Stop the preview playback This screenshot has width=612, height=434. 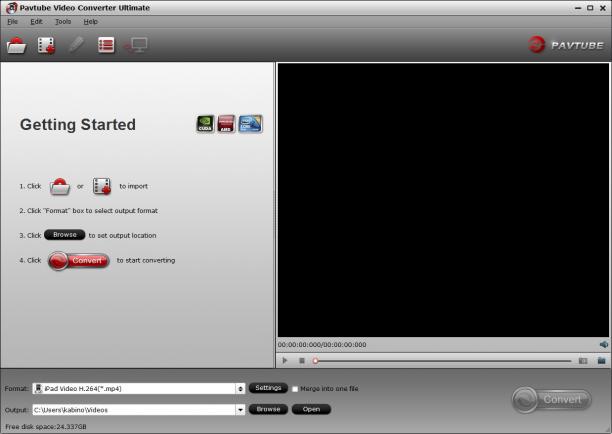click(302, 361)
